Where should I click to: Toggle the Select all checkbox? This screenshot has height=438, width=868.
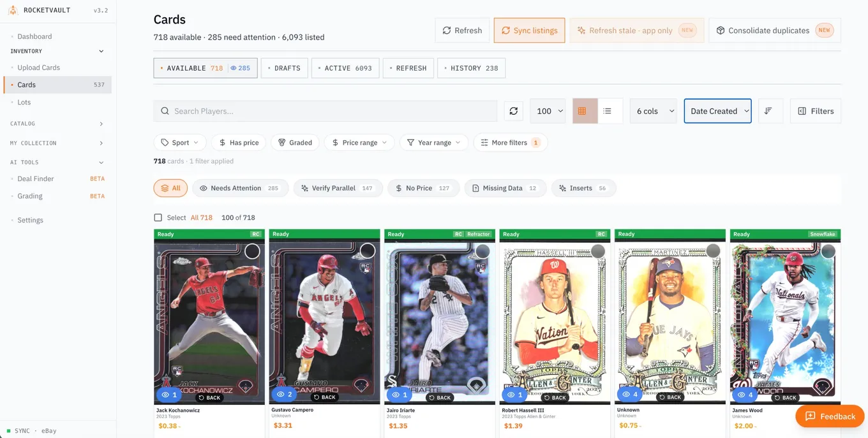point(158,217)
